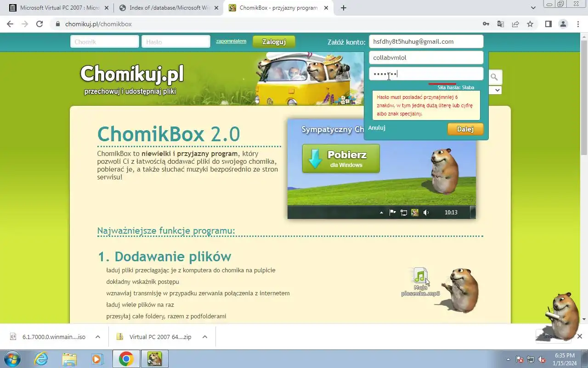
Task: Reload the chomikuj.pl page
Action: [x=40, y=24]
